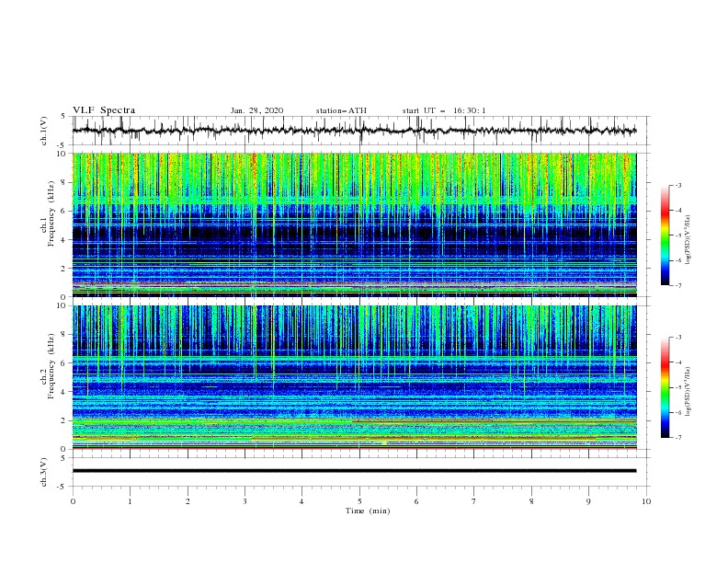Click the time axis tick label '10'
The height and width of the screenshot is (563, 728).
646,501
